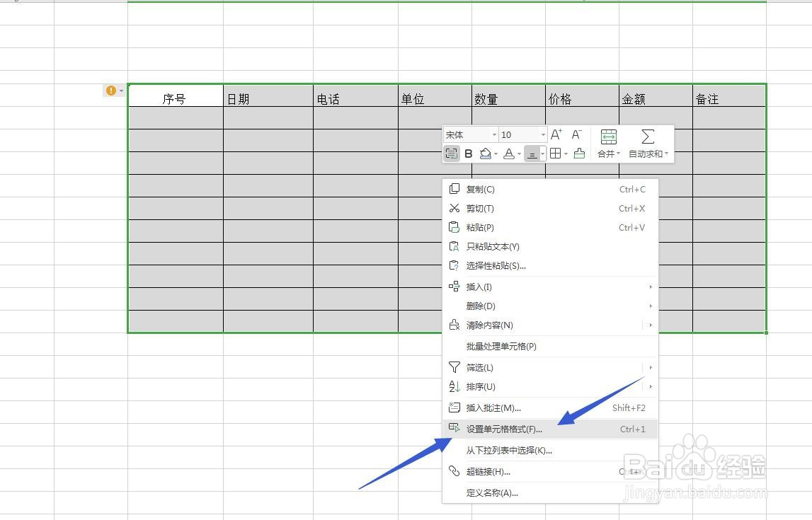Image resolution: width=812 pixels, height=520 pixels.
Task: Choose 设置单元格格式 from the context menu
Action: point(503,429)
